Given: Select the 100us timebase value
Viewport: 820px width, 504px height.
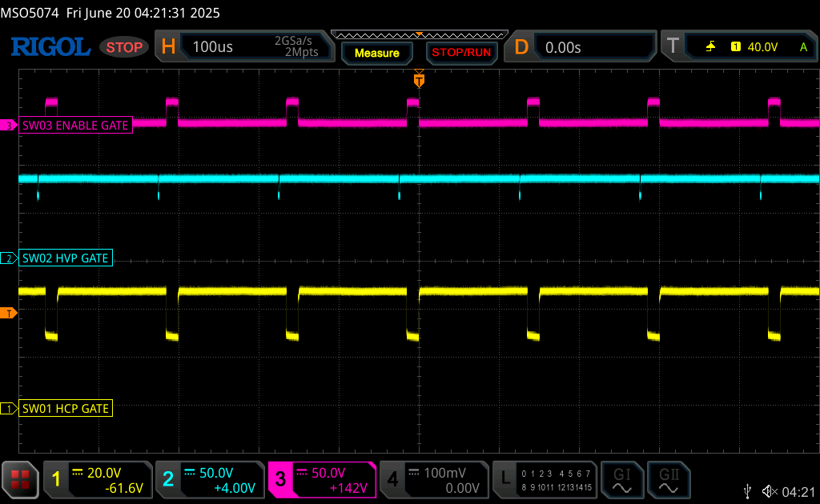Looking at the screenshot, I should click(x=212, y=47).
